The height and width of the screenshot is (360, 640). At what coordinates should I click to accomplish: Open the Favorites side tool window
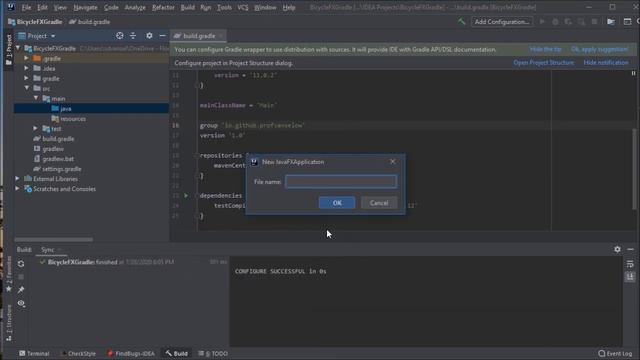9,273
